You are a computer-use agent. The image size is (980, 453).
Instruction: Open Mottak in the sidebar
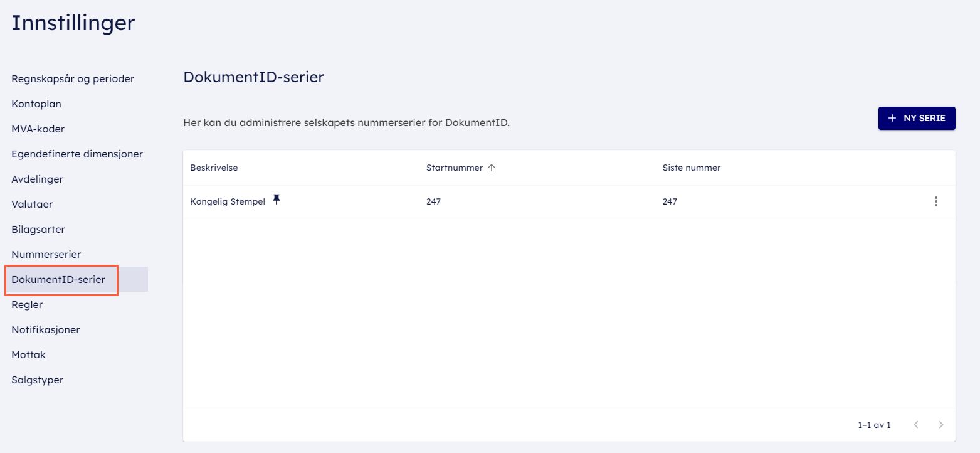point(28,355)
